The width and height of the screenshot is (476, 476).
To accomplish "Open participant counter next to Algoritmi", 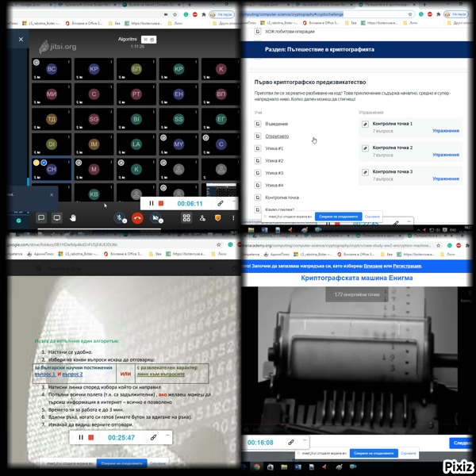I will click(149, 39).
